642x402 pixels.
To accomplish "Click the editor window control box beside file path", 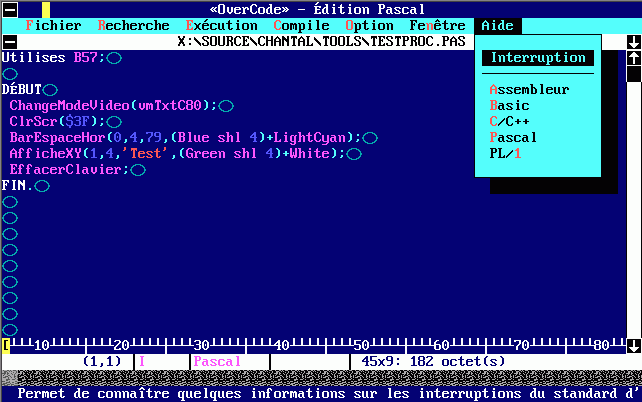I will pyautogui.click(x=10, y=42).
